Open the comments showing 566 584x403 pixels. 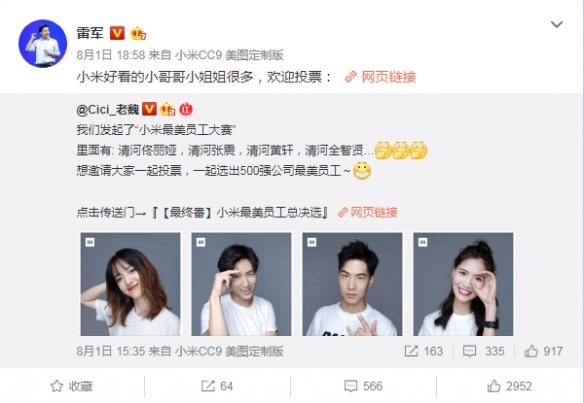363,386
